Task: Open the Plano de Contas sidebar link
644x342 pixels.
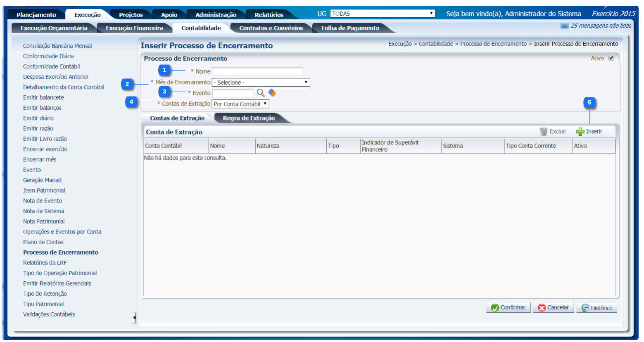Action: tap(43, 242)
